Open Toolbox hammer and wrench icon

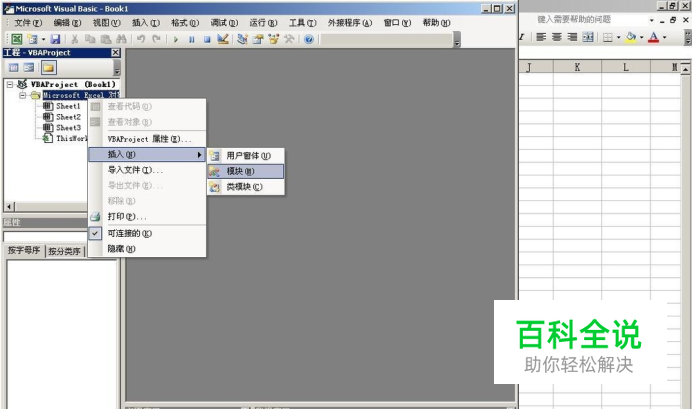click(x=289, y=39)
